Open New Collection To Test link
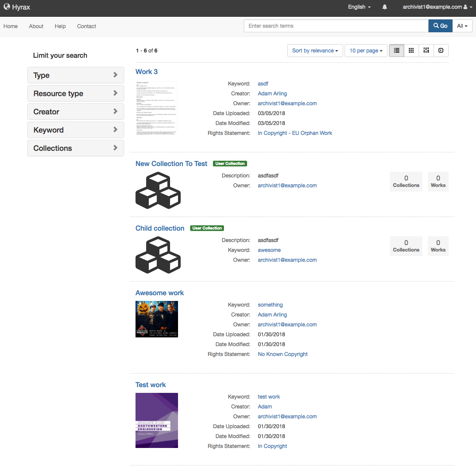This screenshot has height=470, width=476. pos(171,164)
